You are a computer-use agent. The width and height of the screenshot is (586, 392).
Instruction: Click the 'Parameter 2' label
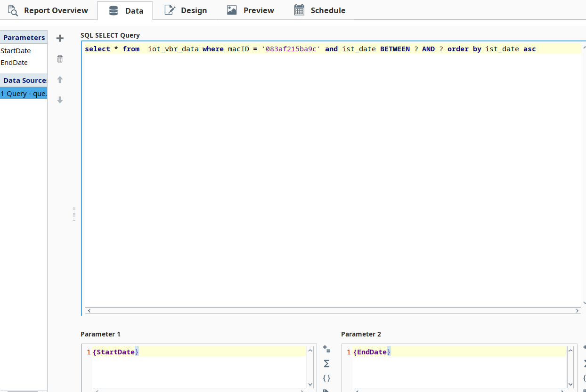pos(361,334)
